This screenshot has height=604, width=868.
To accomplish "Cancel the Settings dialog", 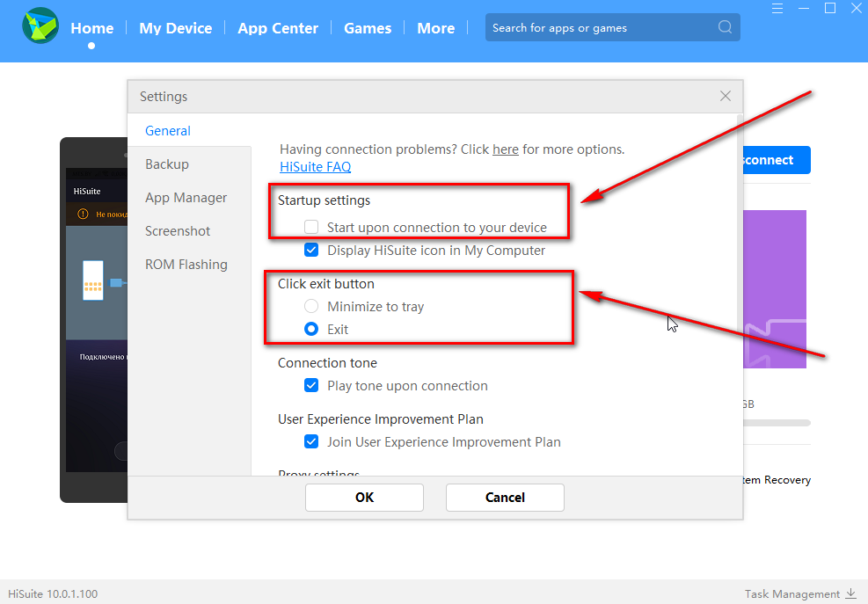I will (x=505, y=498).
